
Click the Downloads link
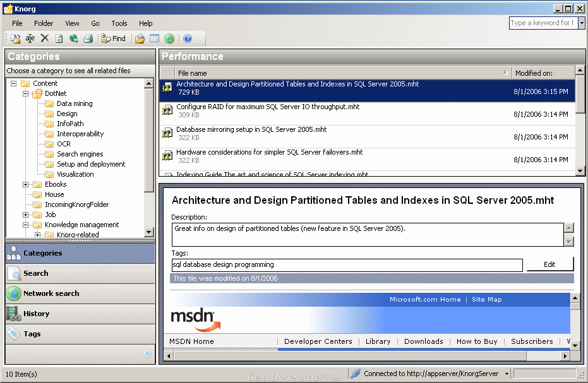(x=423, y=341)
